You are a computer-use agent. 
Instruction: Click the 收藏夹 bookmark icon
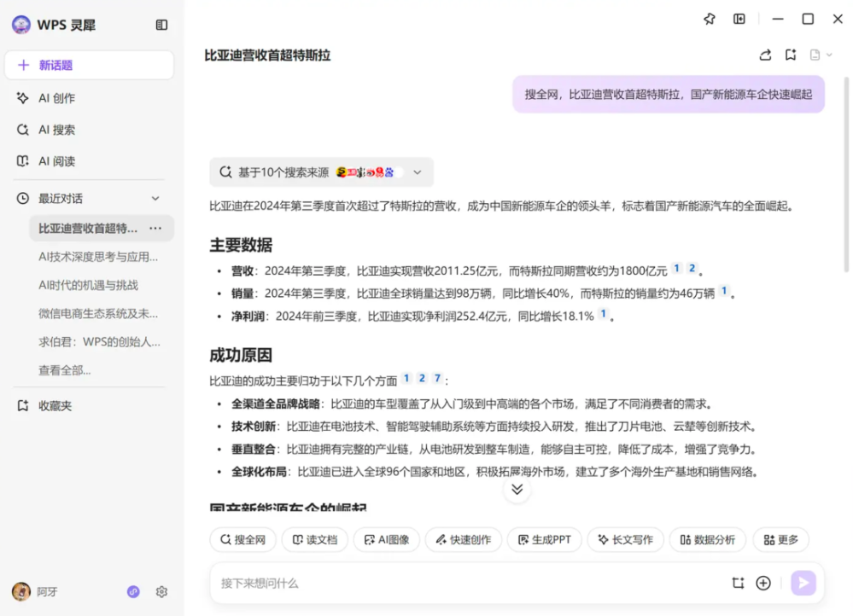click(x=22, y=405)
